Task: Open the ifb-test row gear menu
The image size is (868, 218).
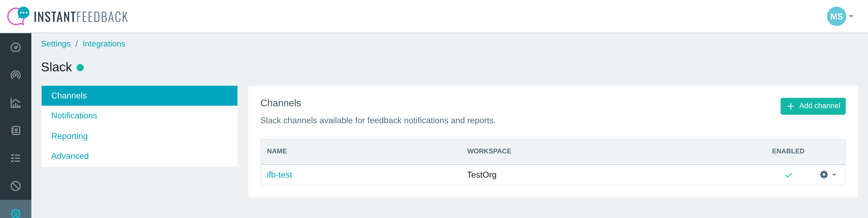Action: tap(828, 175)
